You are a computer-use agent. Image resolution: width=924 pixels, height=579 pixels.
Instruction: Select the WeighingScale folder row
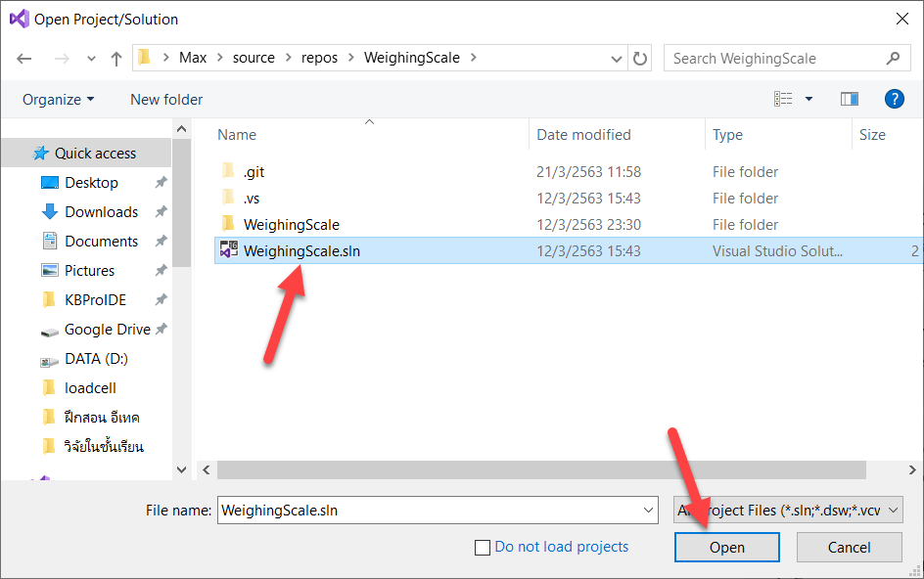coord(568,225)
